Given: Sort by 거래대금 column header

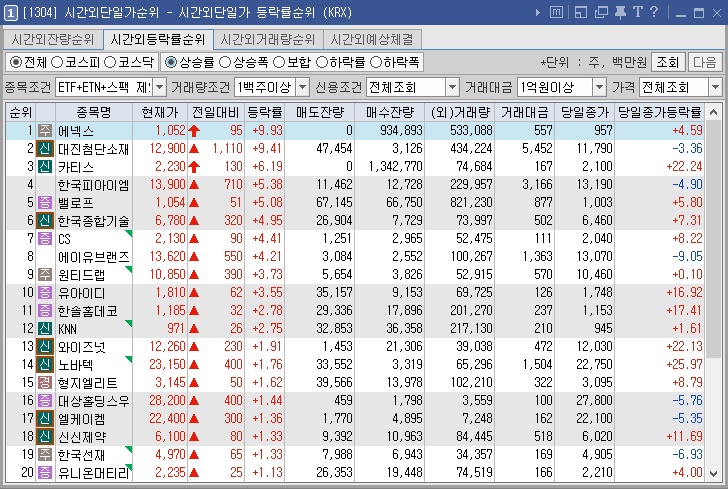Looking at the screenshot, I should coord(524,112).
